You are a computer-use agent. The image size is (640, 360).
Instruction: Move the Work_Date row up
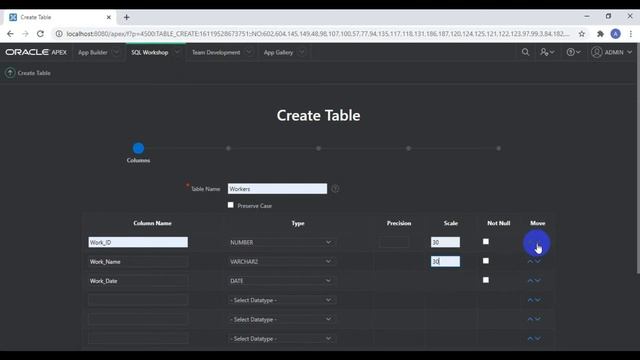point(530,280)
